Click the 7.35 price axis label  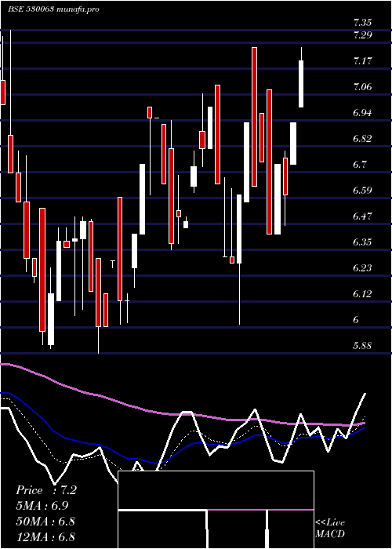click(x=362, y=24)
